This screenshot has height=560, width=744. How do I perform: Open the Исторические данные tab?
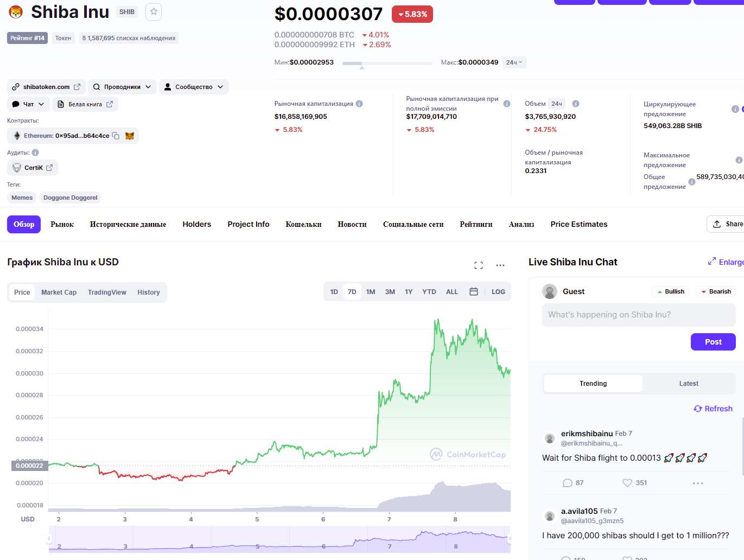point(128,224)
